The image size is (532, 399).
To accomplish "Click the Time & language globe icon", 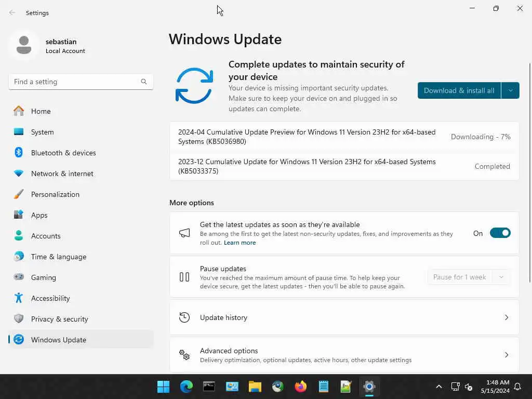I will click(x=19, y=256).
